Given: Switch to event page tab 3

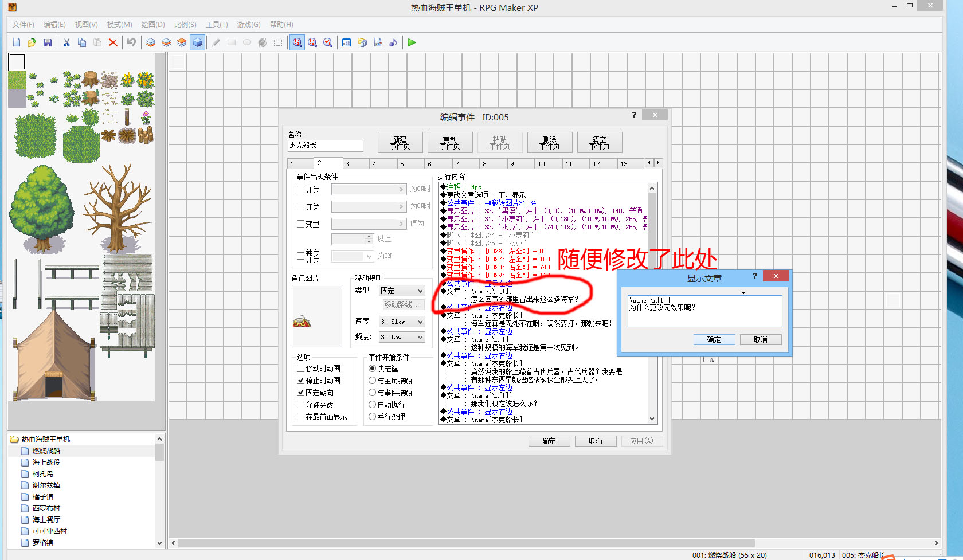Looking at the screenshot, I should click(x=356, y=164).
